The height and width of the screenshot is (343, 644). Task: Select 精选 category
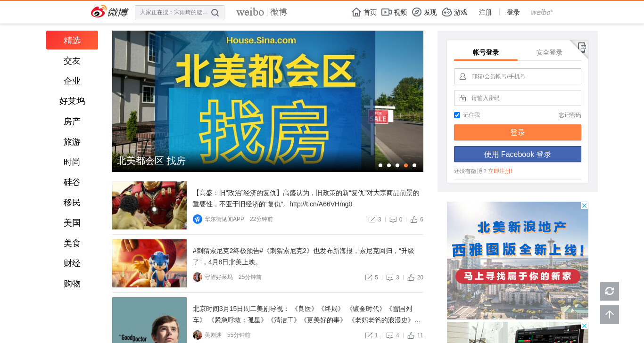72,40
